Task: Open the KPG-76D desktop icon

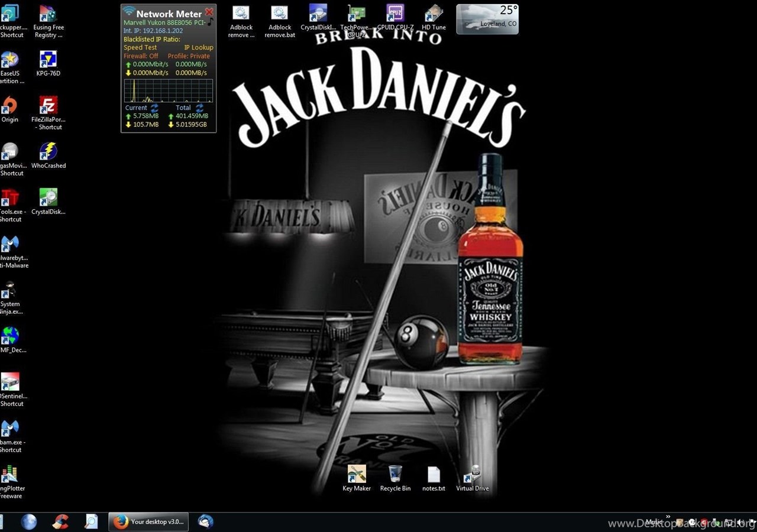Action: coord(48,60)
